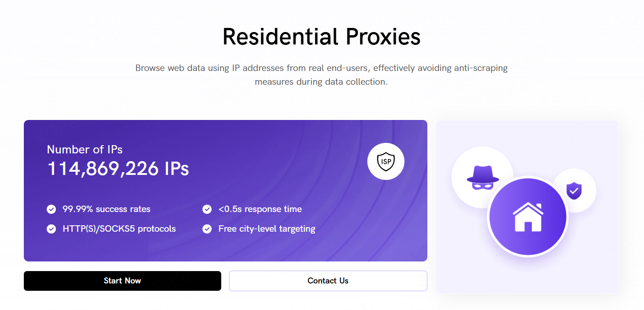Viewport: 644px width, 310px height.
Task: Click the small shield checkmark icon
Action: (574, 190)
